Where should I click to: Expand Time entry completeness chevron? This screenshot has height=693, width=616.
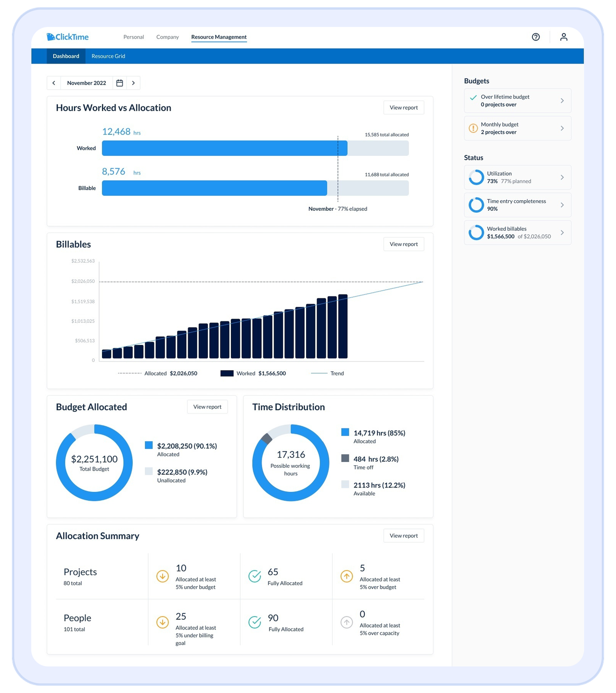562,205
